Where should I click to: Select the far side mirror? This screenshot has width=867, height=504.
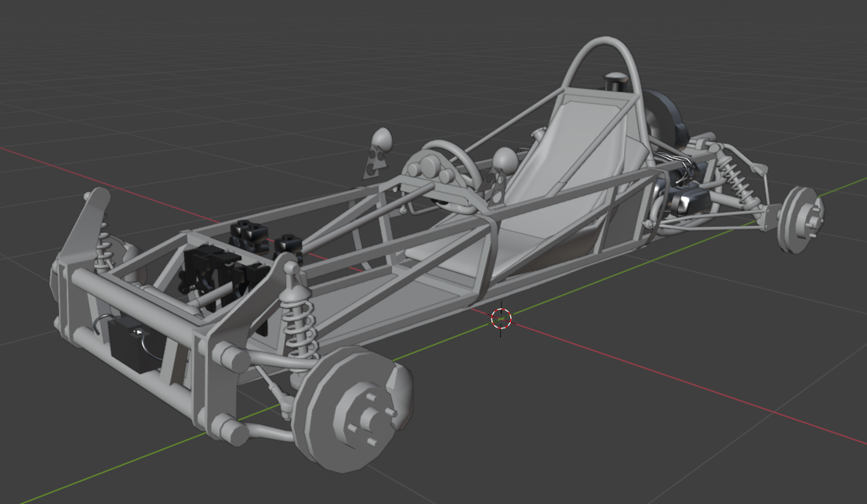click(x=382, y=140)
